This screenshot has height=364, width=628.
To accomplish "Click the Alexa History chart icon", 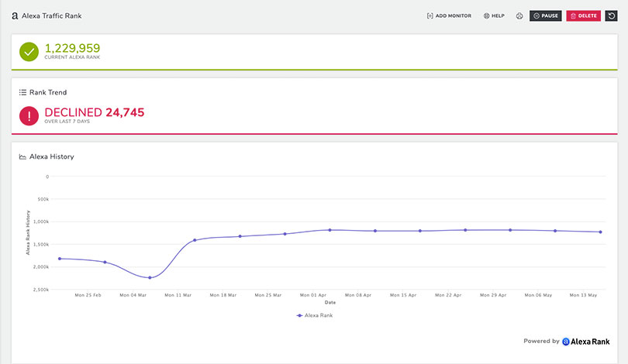I will [x=22, y=156].
